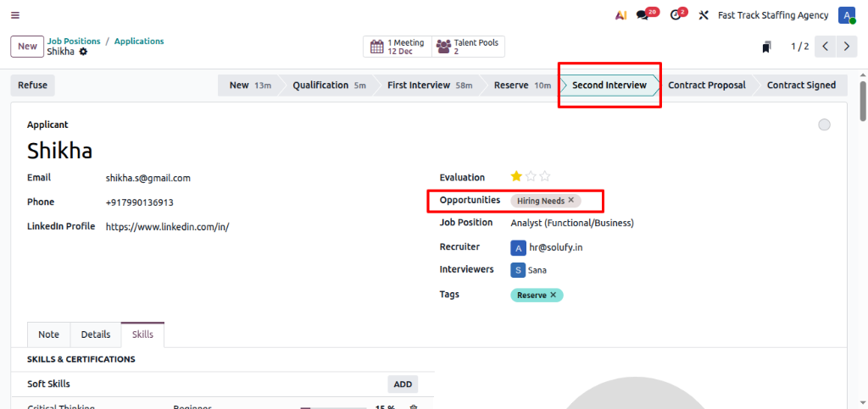This screenshot has height=409, width=868.
Task: Open the debug tools wrench icon
Action: click(x=703, y=15)
